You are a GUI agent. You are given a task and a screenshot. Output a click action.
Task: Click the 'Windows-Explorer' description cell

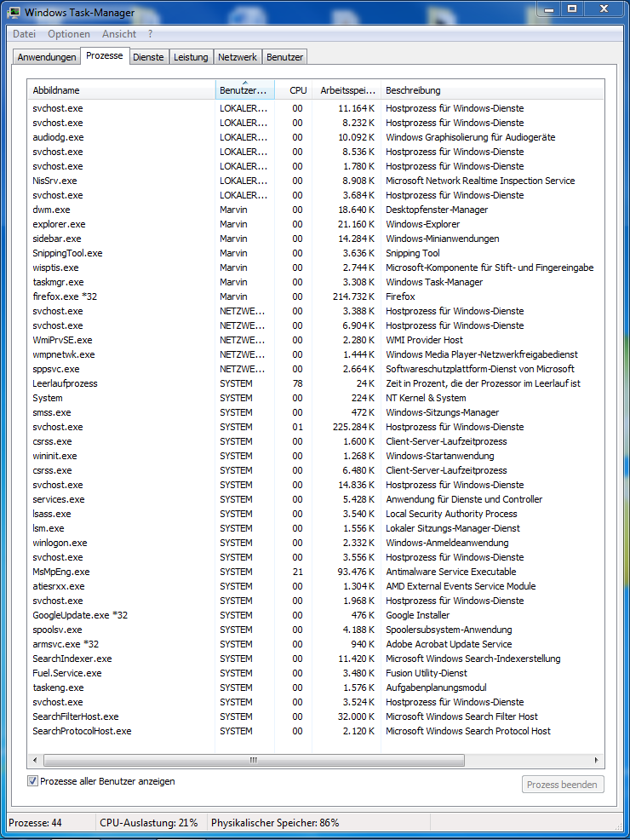coord(423,224)
